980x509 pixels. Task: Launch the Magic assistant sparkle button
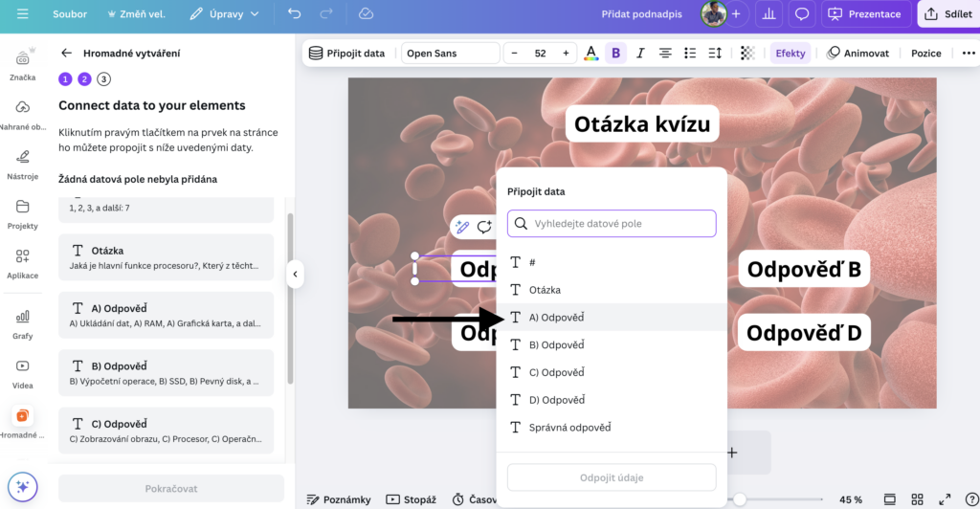pyautogui.click(x=23, y=487)
